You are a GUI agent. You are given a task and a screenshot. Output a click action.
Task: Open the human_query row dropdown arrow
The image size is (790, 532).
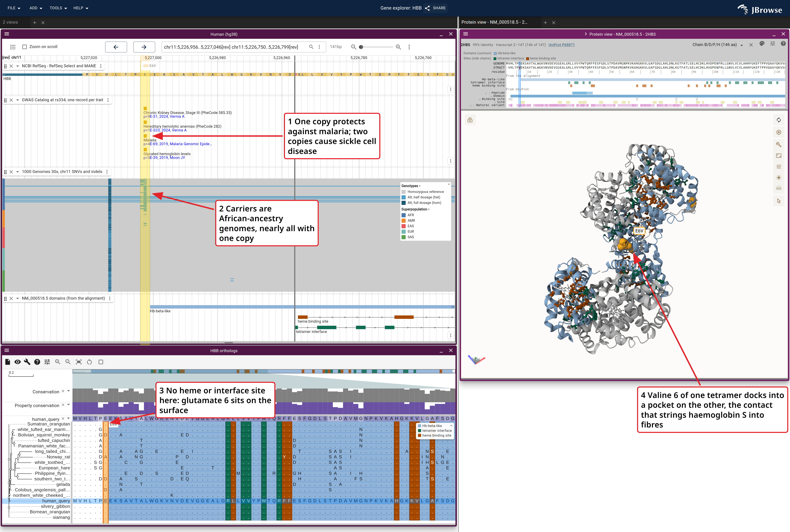(69, 418)
